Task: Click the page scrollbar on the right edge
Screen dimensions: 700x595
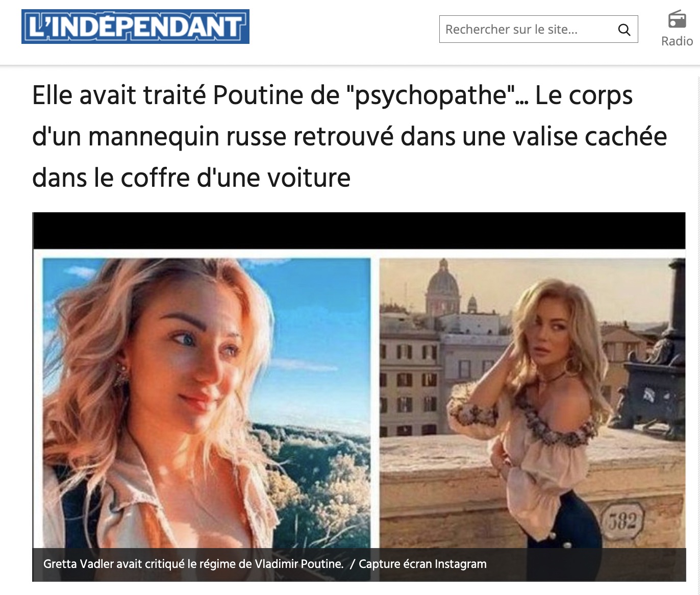Action: pos(697,327)
